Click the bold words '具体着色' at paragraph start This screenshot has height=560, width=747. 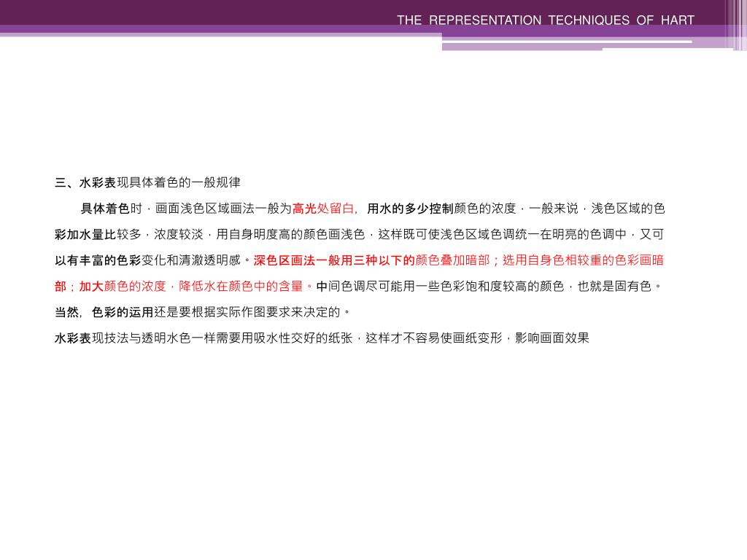(105, 209)
